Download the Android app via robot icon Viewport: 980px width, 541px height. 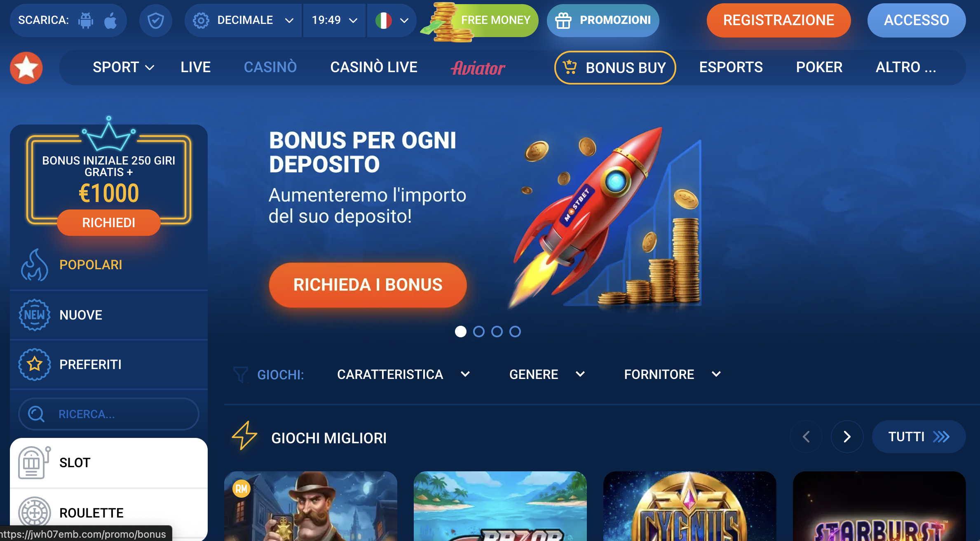pyautogui.click(x=86, y=20)
